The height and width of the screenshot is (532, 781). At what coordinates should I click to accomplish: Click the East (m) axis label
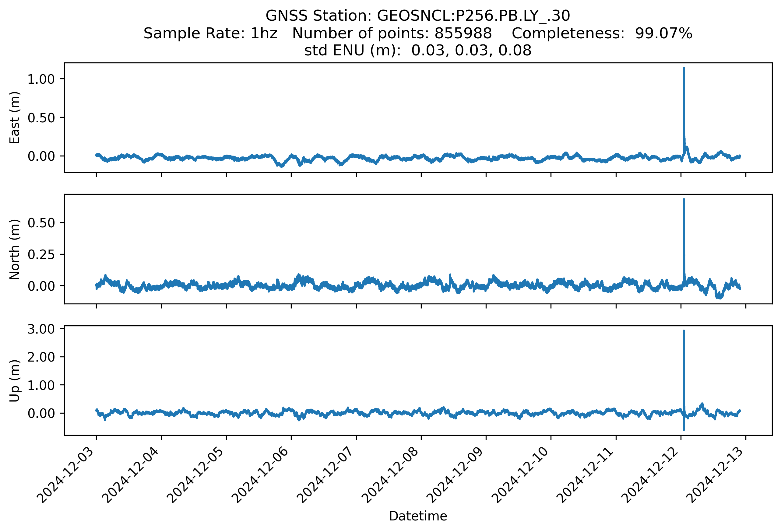(x=14, y=117)
